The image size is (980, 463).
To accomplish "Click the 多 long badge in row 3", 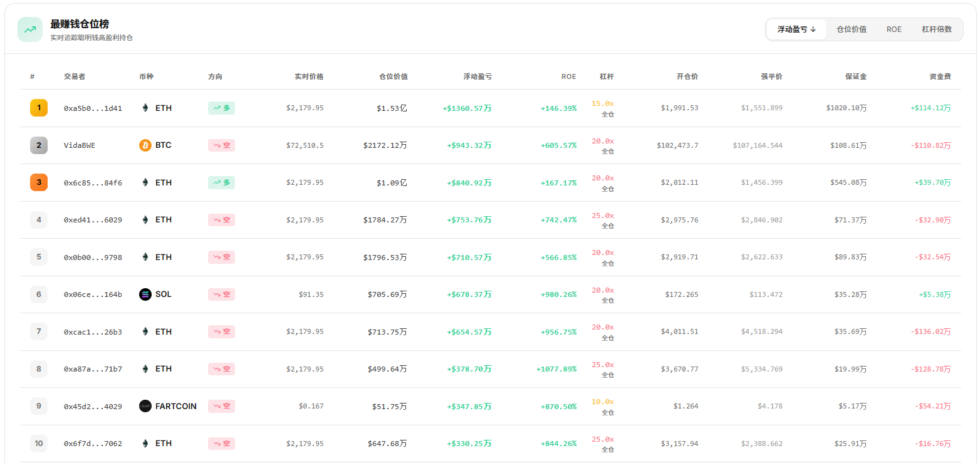I will pos(221,182).
